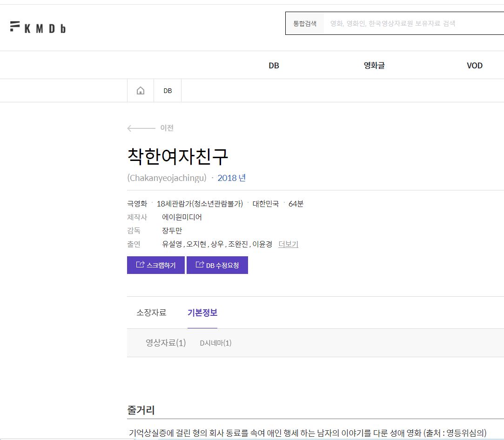
Task: Click the plot synopsis text line
Action: [x=308, y=433]
